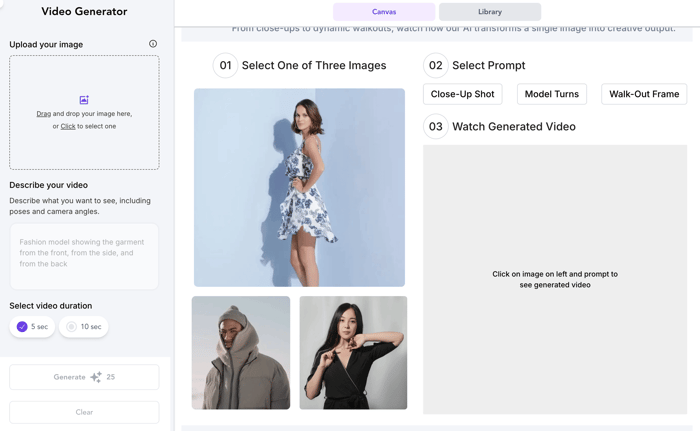Select the floral dress model image

pos(299,187)
